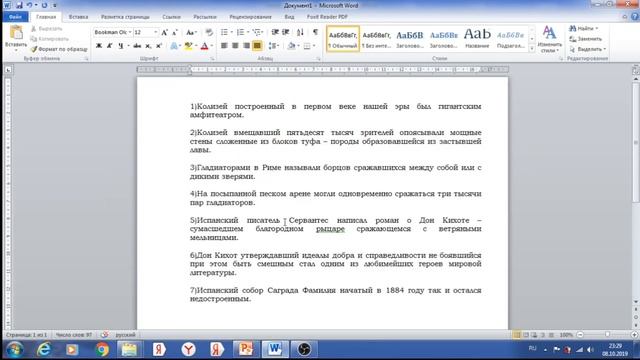Apply subscript formatting
This screenshot has height=360, width=640.
[148, 46]
